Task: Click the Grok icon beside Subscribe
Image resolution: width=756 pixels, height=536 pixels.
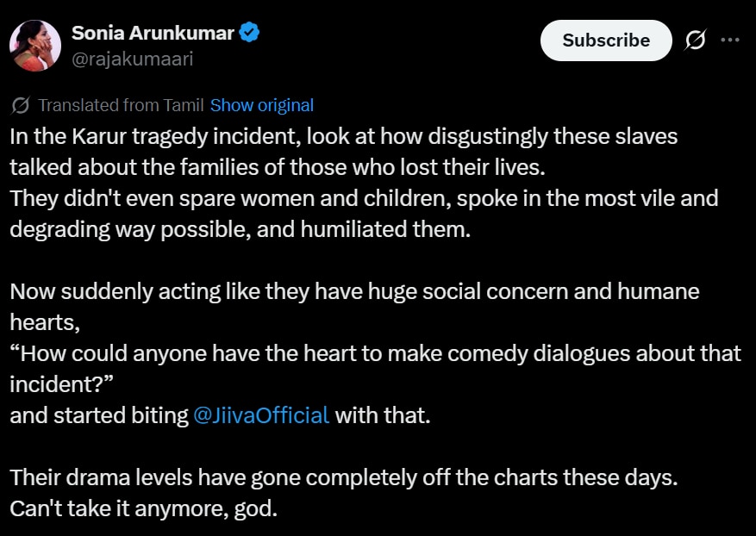Action: pos(696,40)
